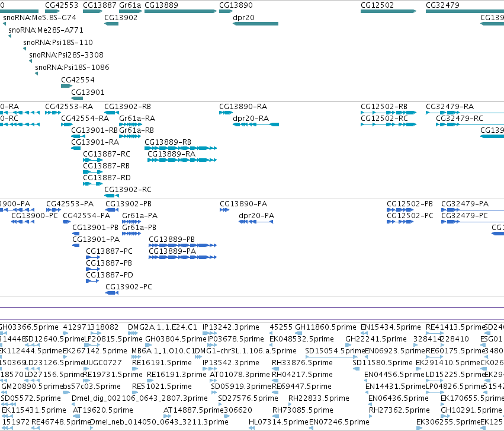Viewport: 504px width, 431px height.
Task: Open snoRNA:Psi18S-110 feature label
Action: coord(58,43)
